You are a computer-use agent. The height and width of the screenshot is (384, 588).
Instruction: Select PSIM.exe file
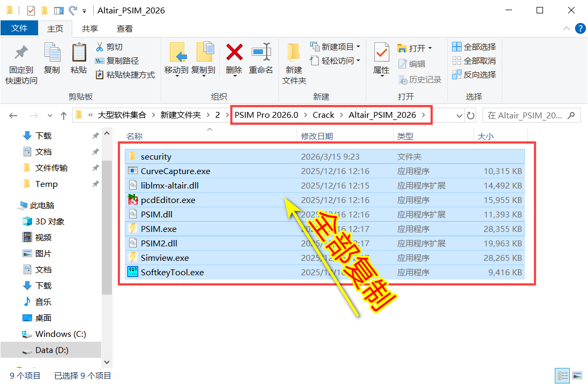click(325, 229)
